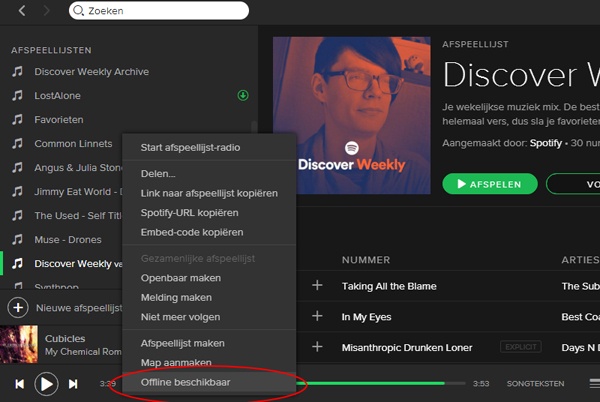Click the magnifier icon in search box

[78, 10]
